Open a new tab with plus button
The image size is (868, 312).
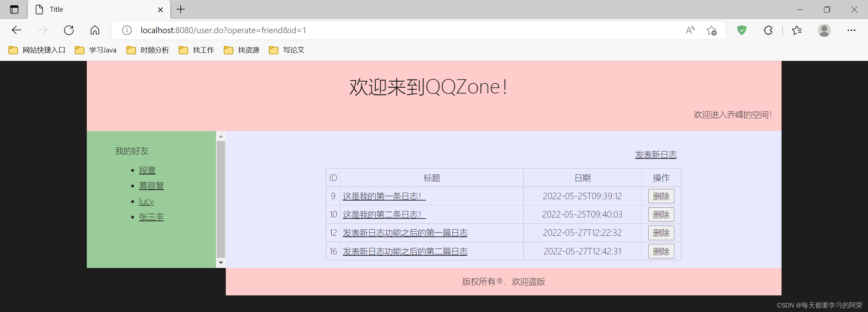181,9
